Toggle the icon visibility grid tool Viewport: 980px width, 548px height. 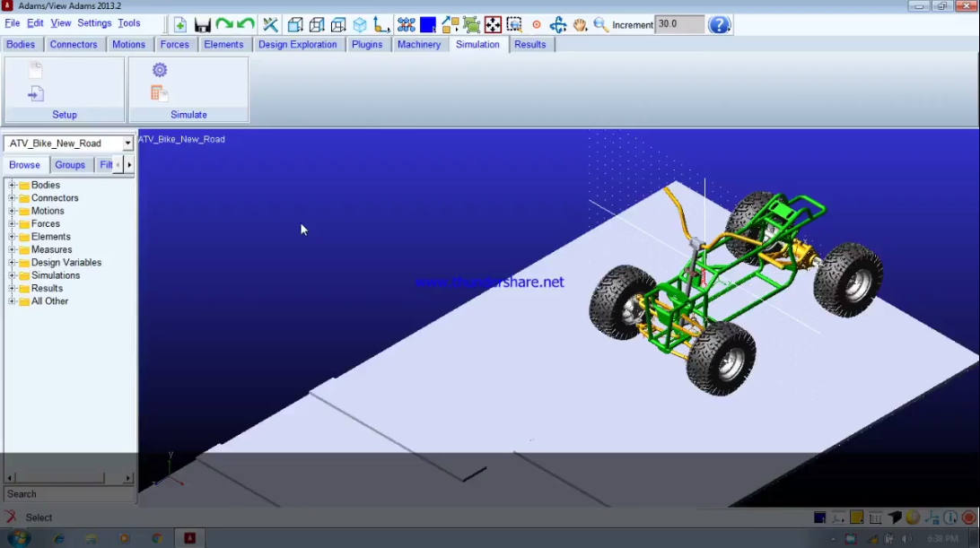tap(407, 25)
